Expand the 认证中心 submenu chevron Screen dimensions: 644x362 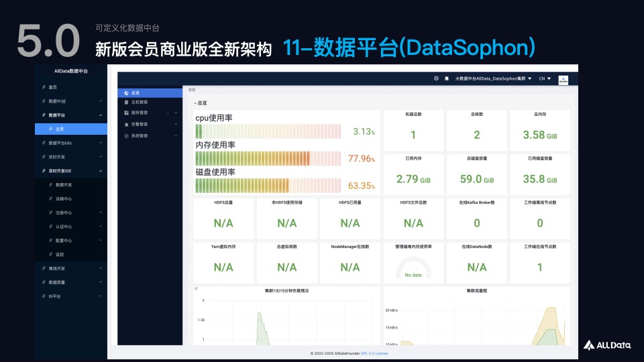tap(101, 227)
